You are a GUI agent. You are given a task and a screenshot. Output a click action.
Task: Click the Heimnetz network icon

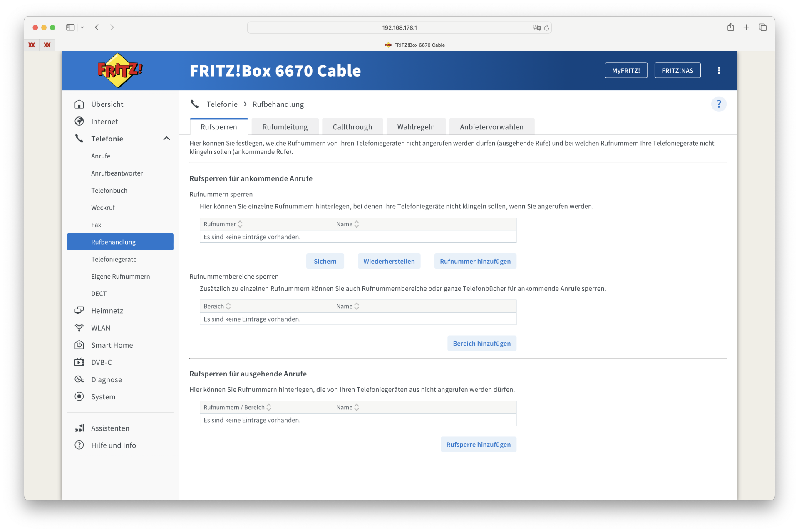[x=79, y=311]
